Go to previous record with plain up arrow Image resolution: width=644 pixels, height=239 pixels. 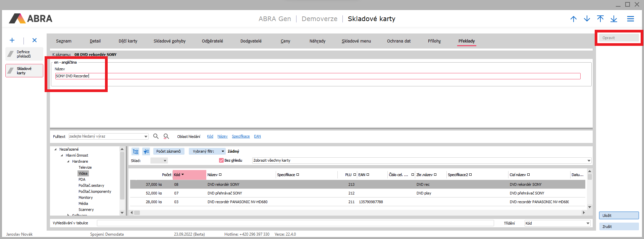(574, 19)
